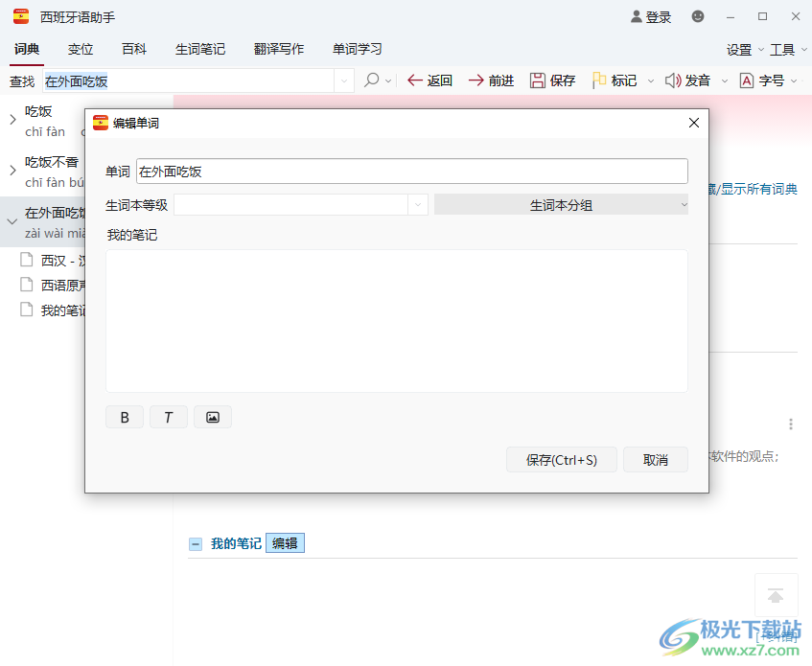Click the search magnifier icon
The image size is (812, 666).
coord(371,80)
